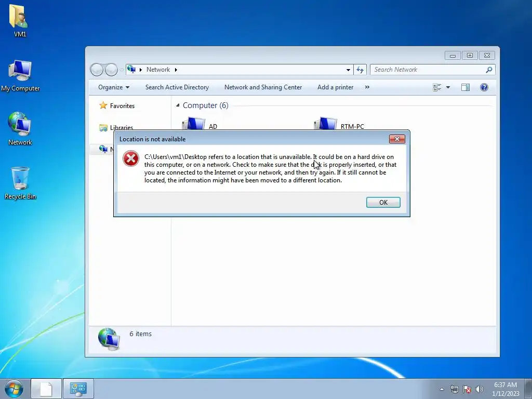Close the Location is not available dialog
Viewport: 532px width, 399px height.
(397, 139)
